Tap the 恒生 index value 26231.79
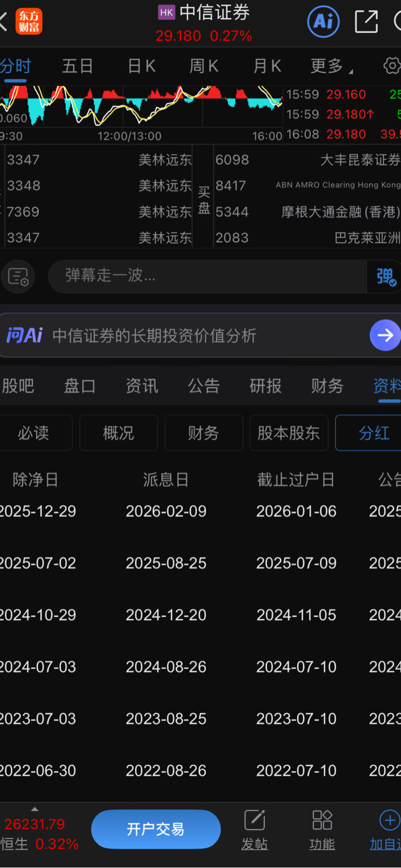 point(34,824)
